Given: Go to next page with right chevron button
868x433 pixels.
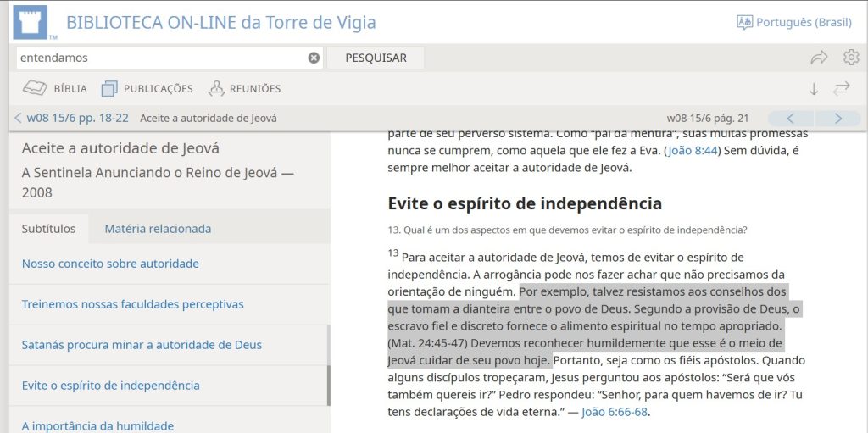Looking at the screenshot, I should (838, 118).
